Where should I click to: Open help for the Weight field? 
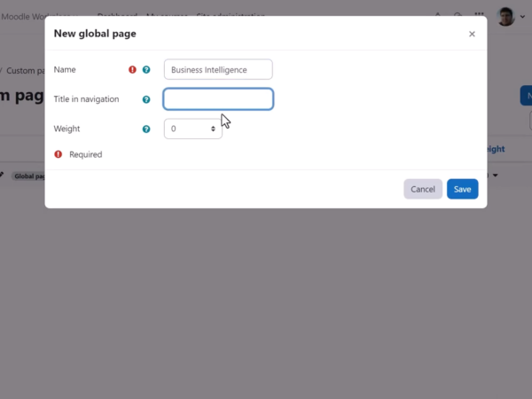(x=146, y=129)
